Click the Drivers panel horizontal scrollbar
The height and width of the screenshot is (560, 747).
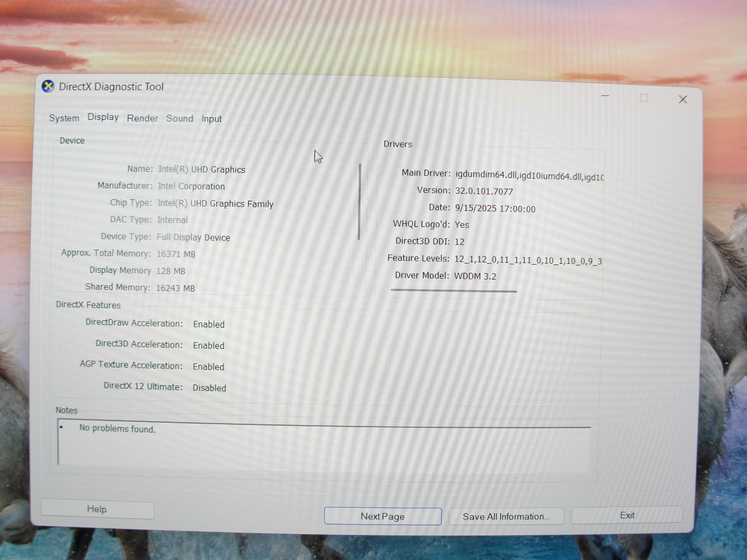(454, 291)
